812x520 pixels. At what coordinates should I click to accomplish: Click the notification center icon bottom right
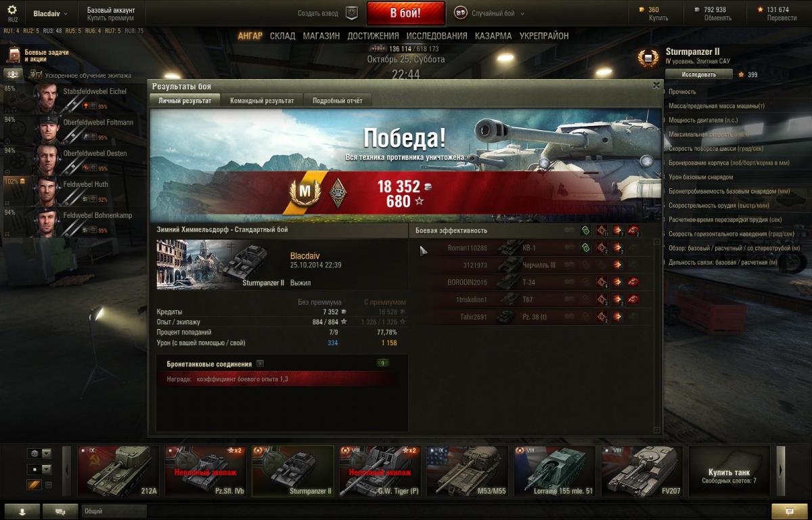point(788,511)
